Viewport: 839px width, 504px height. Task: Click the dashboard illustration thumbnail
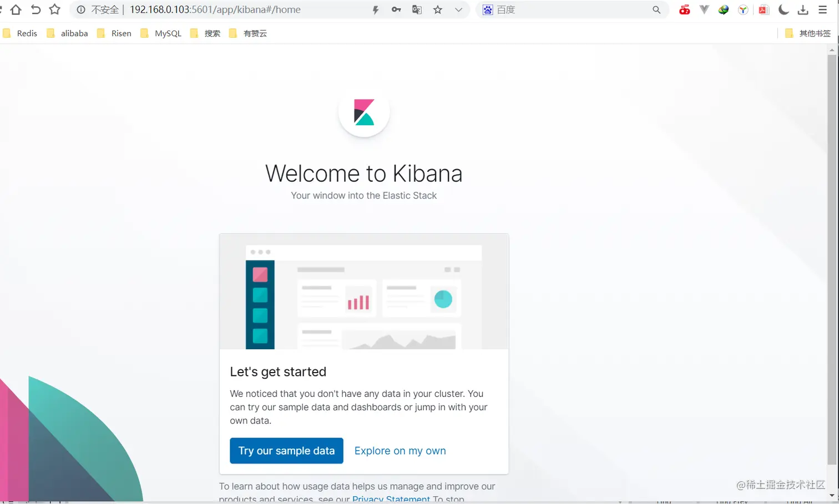point(364,292)
